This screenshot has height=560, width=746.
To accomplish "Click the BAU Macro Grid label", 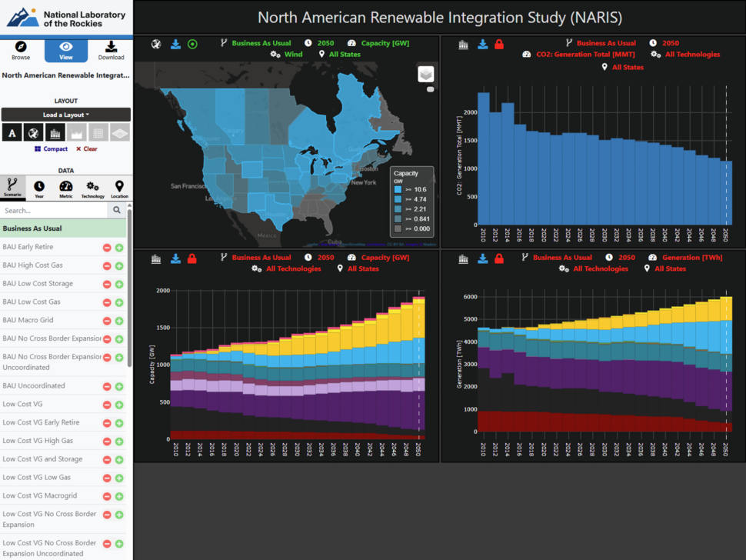I will pos(28,320).
